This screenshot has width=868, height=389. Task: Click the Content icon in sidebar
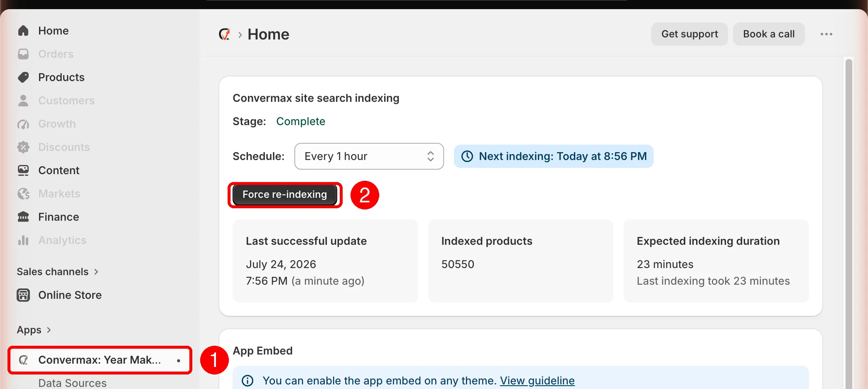(x=23, y=170)
